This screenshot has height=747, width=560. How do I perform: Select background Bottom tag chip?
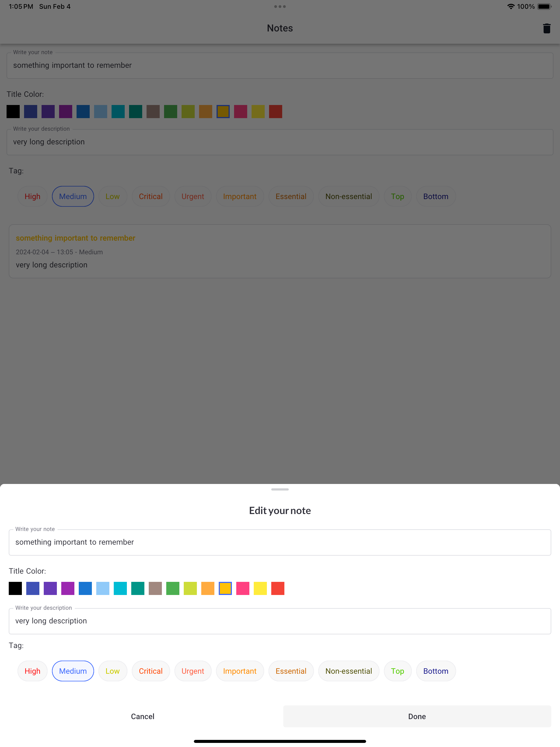[436, 196]
